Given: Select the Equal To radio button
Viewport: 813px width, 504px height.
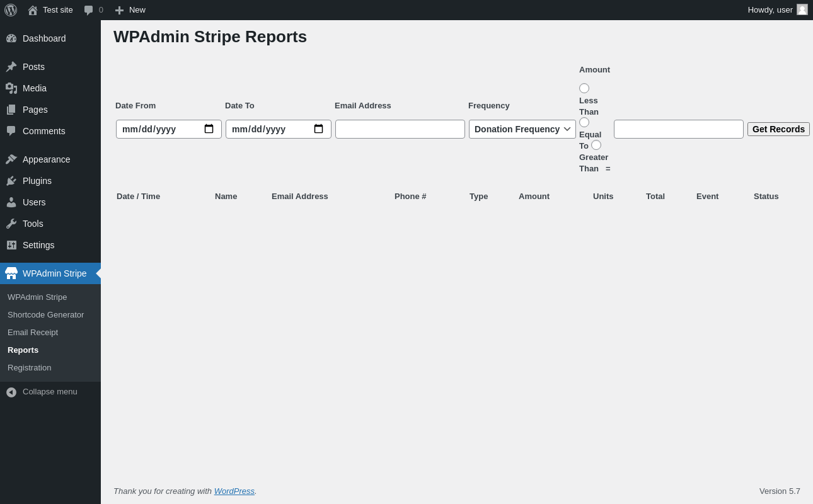Looking at the screenshot, I should (584, 122).
